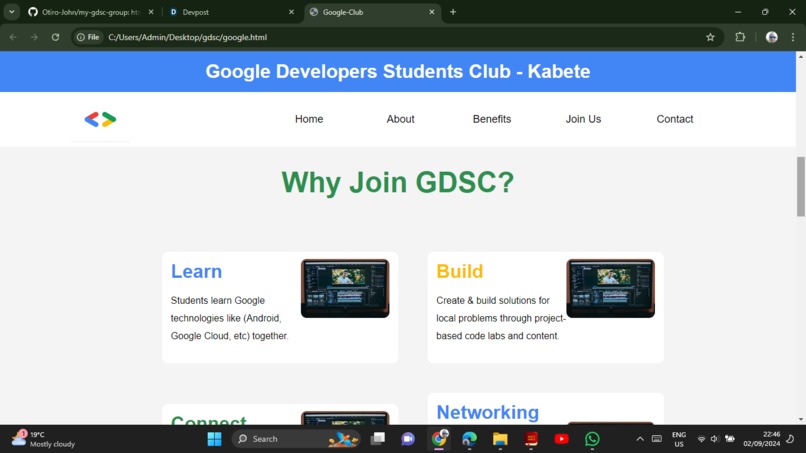This screenshot has height=453, width=806.
Task: Open the Windows Start menu
Action: 214,439
